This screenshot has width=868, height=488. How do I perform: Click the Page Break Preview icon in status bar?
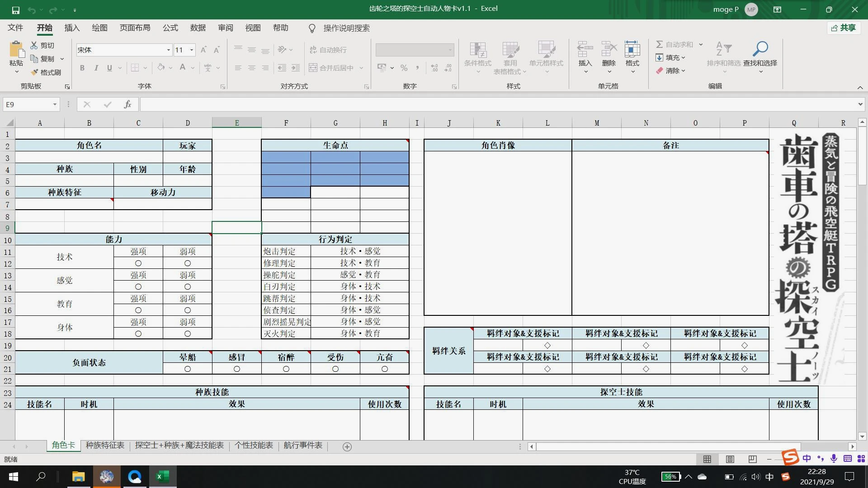(x=752, y=459)
